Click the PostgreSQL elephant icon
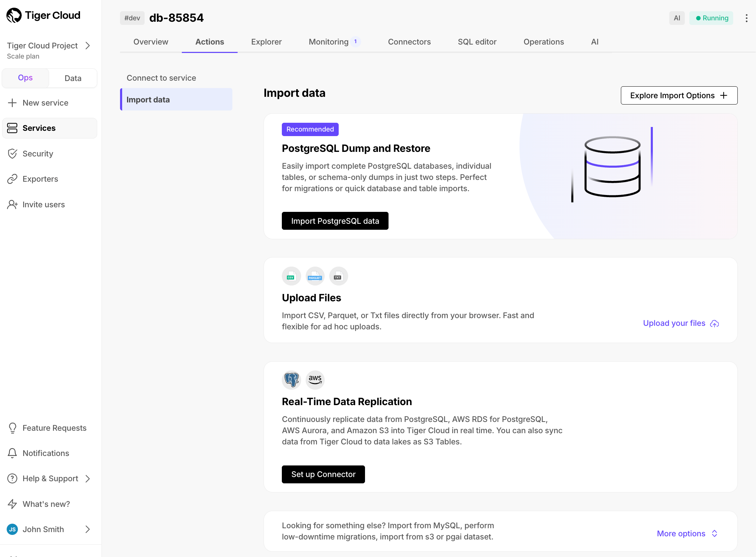 coord(291,380)
